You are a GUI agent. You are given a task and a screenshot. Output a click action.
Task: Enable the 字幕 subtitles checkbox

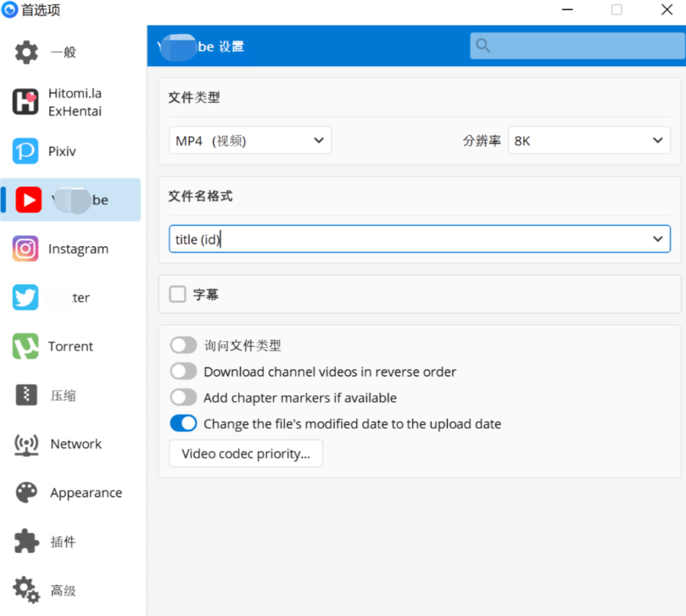click(177, 294)
